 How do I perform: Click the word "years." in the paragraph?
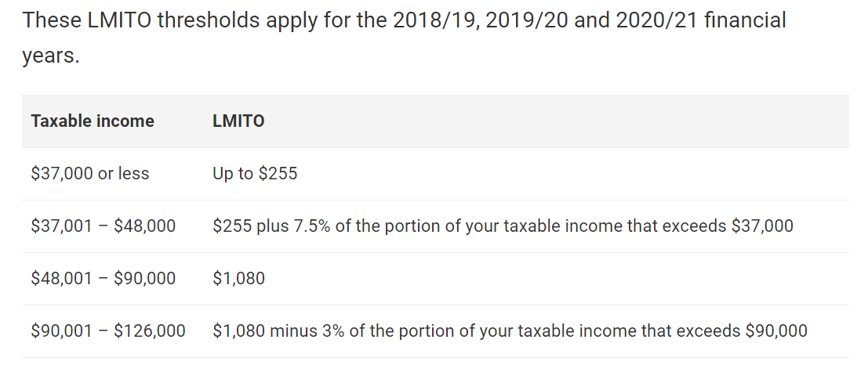51,57
